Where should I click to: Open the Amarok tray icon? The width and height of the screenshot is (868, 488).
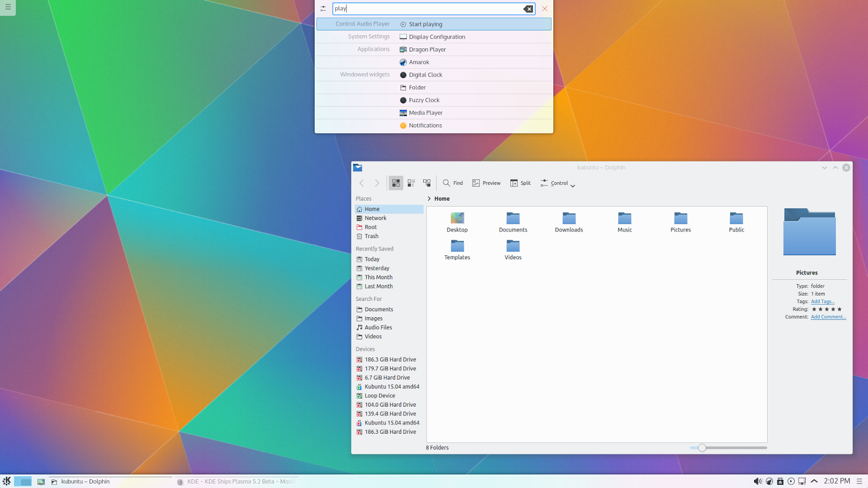[769, 481]
